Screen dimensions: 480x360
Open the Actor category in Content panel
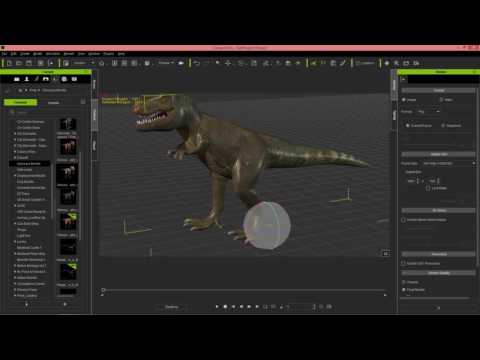pos(27,79)
